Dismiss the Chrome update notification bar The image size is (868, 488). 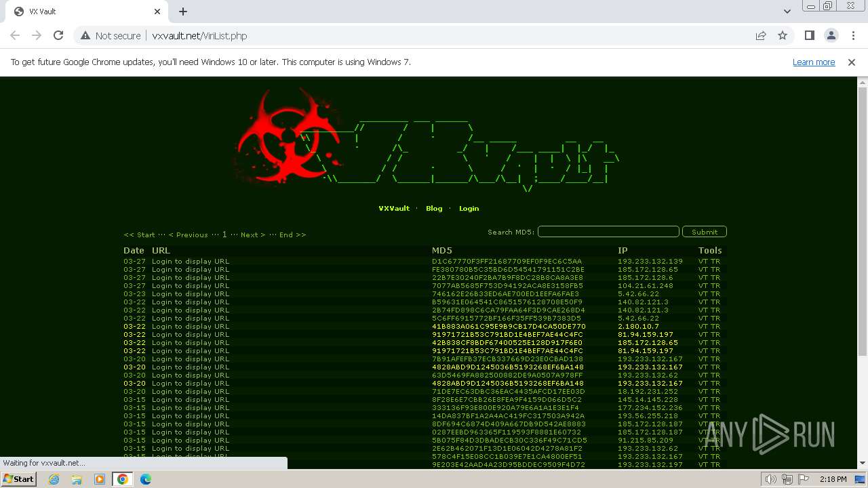(852, 62)
